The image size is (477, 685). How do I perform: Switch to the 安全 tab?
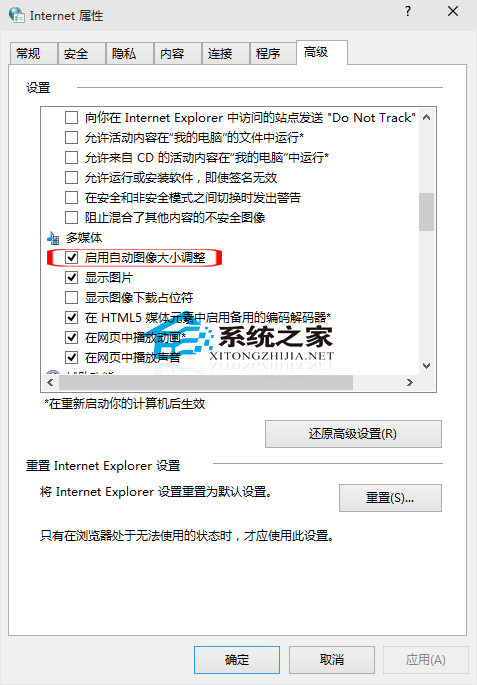pyautogui.click(x=82, y=54)
